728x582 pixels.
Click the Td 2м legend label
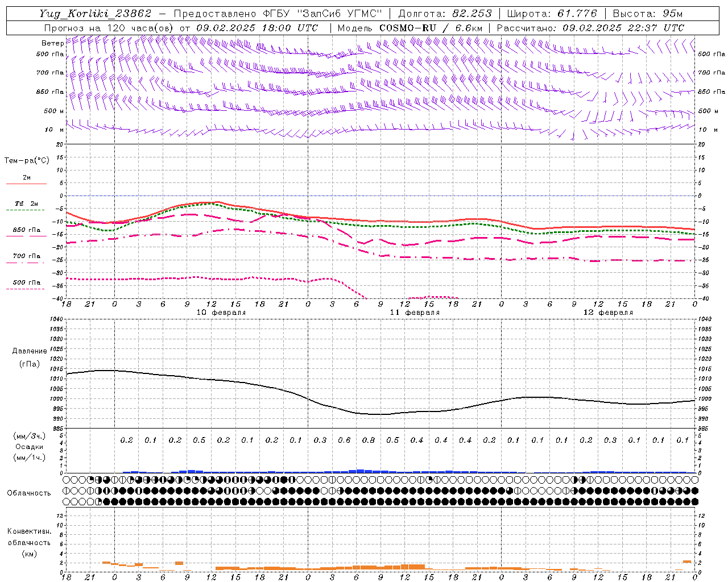point(27,203)
